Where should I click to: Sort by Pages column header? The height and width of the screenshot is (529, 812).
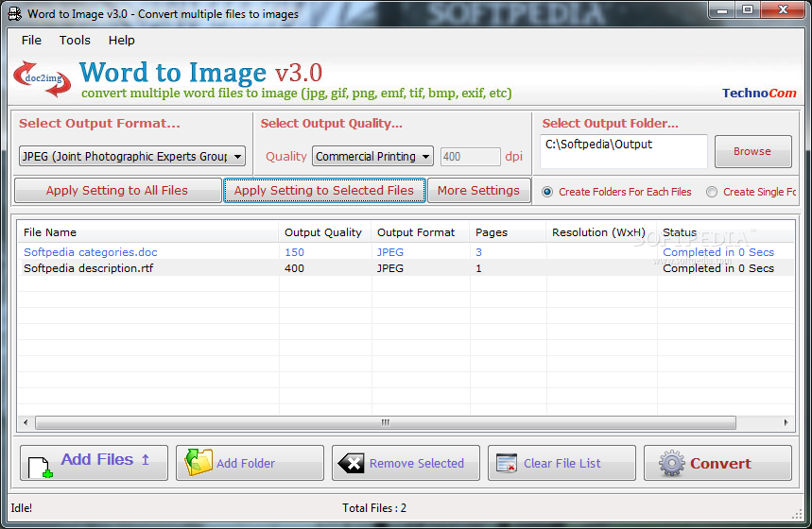(508, 232)
